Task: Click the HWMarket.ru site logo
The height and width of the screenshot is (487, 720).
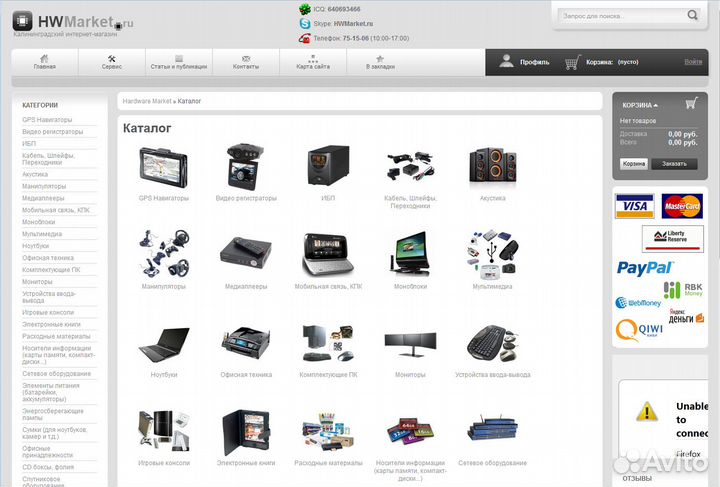Action: coord(73,22)
